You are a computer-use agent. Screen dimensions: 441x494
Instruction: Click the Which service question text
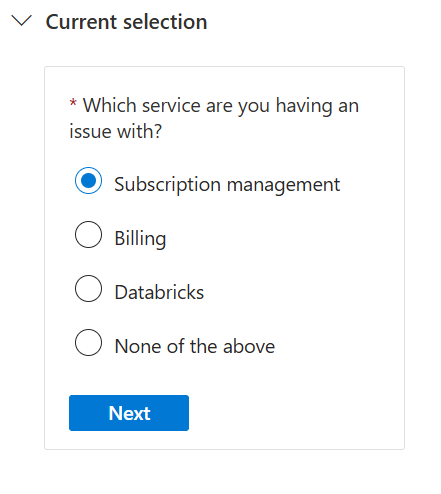(x=214, y=118)
